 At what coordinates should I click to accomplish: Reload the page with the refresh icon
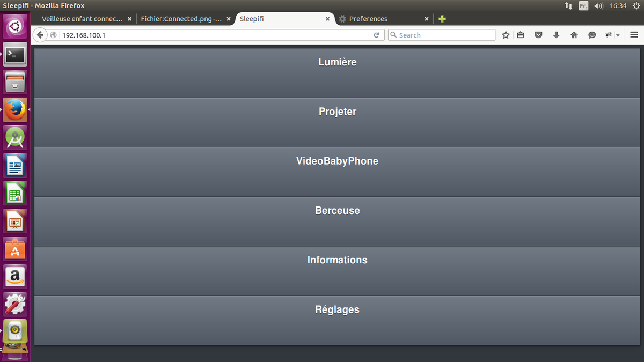pyautogui.click(x=377, y=35)
